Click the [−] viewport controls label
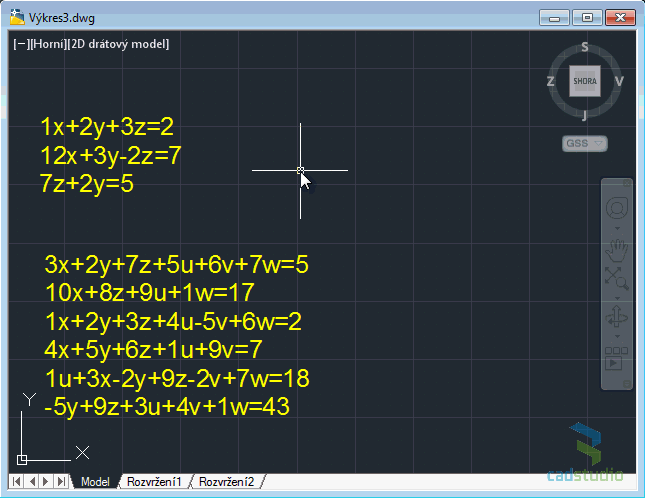Image resolution: width=645 pixels, height=498 pixels. 21,44
